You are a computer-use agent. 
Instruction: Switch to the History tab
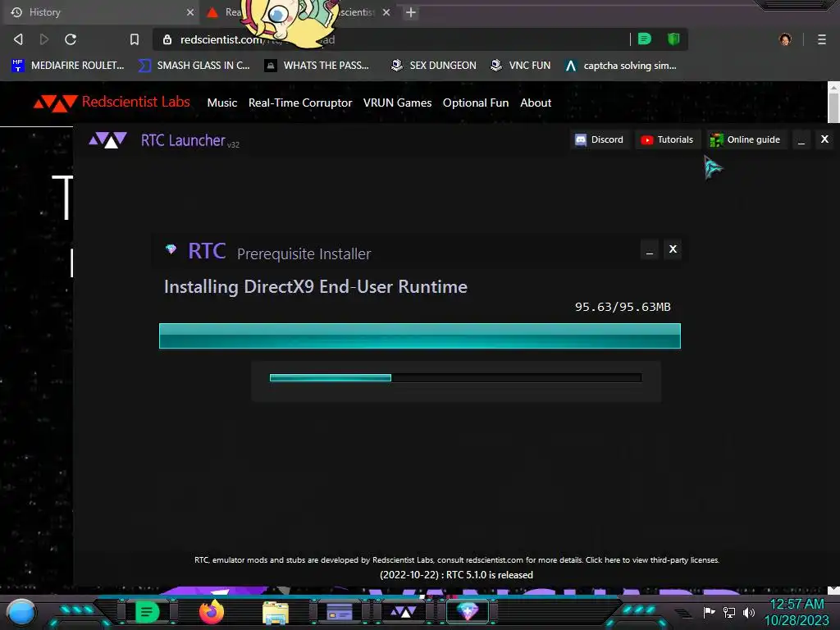pos(102,12)
